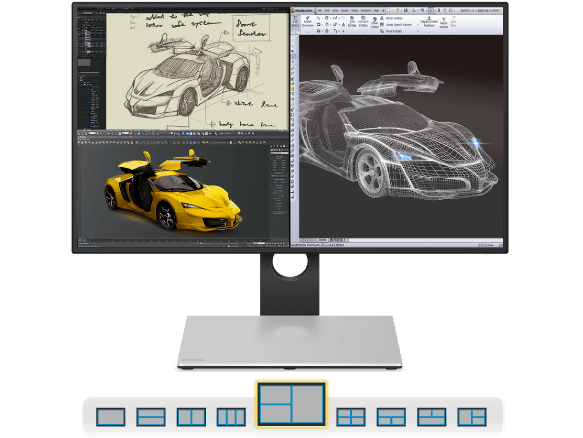Click the Linear Sketch Pattern command
Viewport: 583px width, 438px height.
(395, 25)
